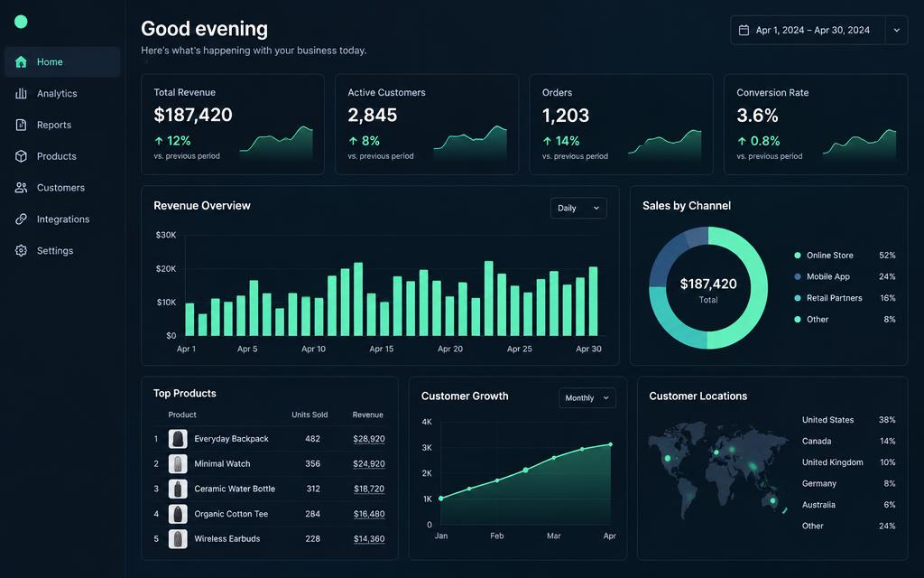
Task: Open Reports from sidebar
Action: click(62, 125)
